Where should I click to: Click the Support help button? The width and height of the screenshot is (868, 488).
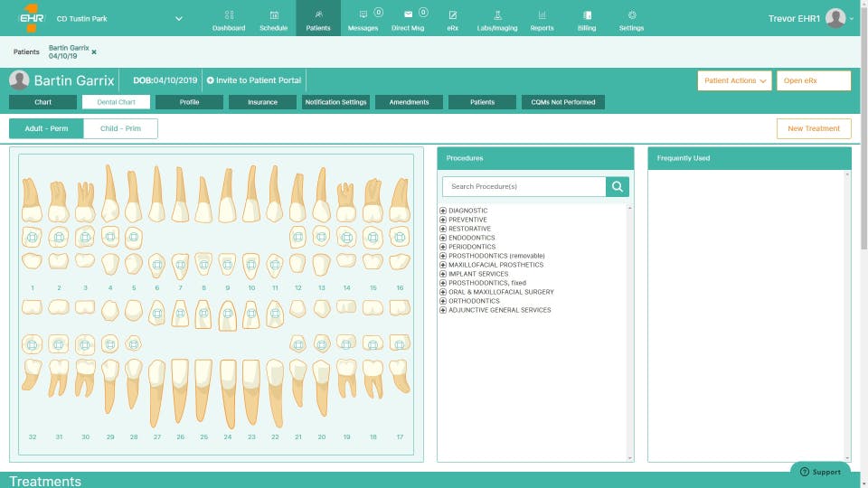(820, 472)
